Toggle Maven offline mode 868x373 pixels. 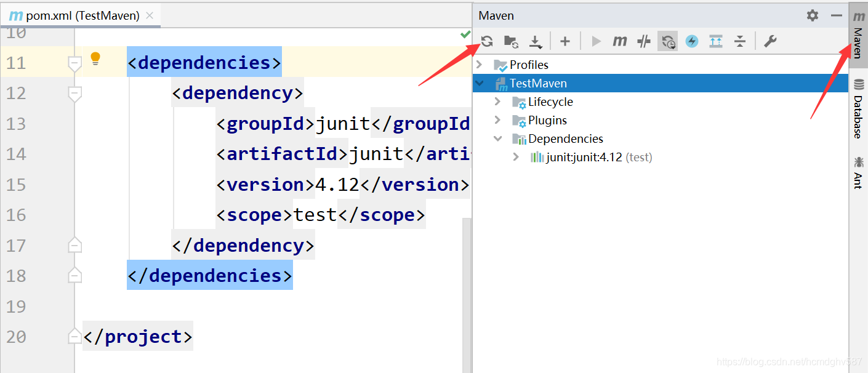pos(644,41)
